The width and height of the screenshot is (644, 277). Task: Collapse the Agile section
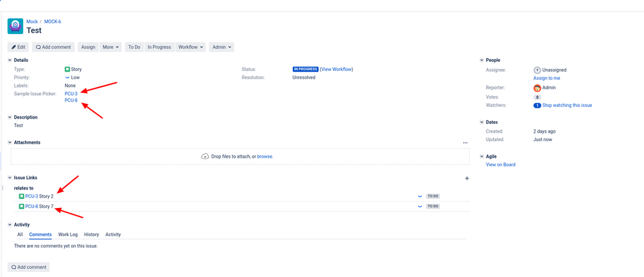tap(482, 157)
